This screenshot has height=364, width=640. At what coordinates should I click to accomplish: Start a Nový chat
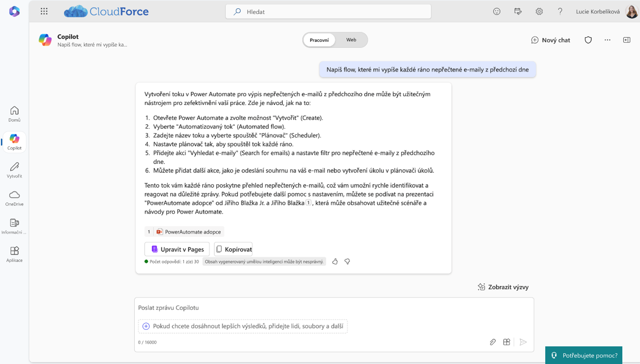551,40
